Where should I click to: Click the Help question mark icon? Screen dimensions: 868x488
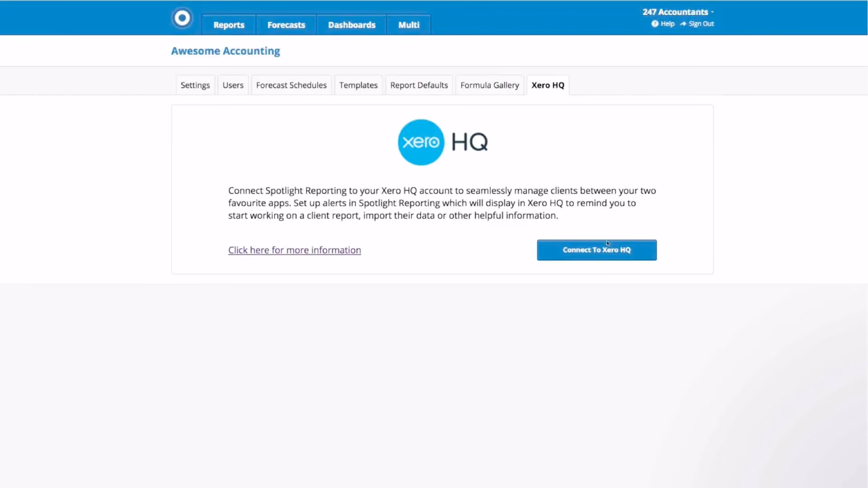coord(655,24)
